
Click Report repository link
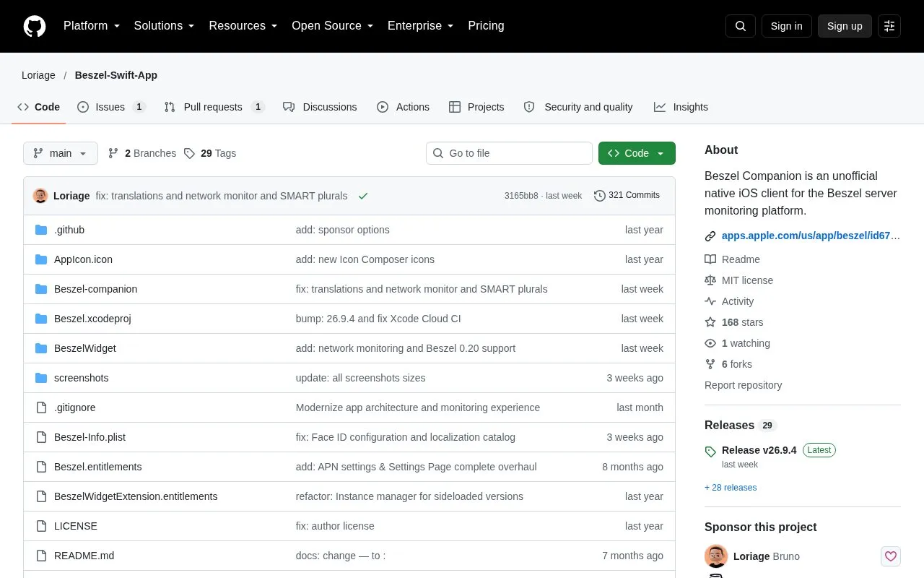tap(743, 385)
